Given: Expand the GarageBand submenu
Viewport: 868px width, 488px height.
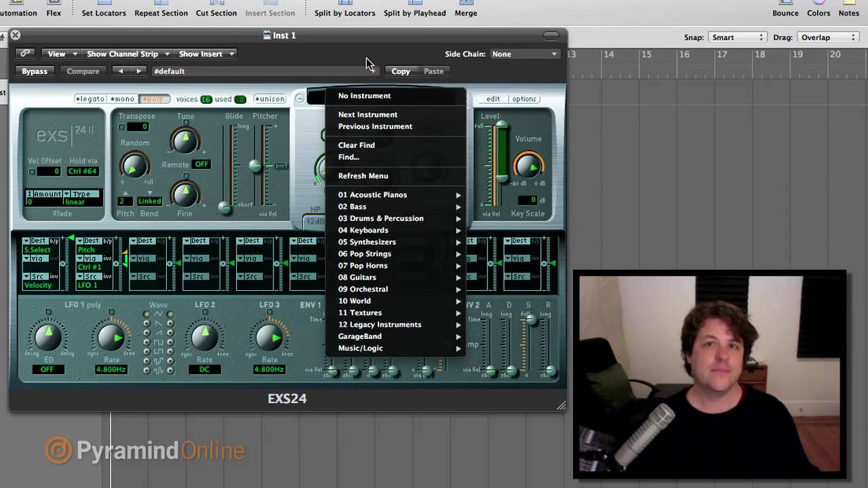Looking at the screenshot, I should tap(396, 336).
